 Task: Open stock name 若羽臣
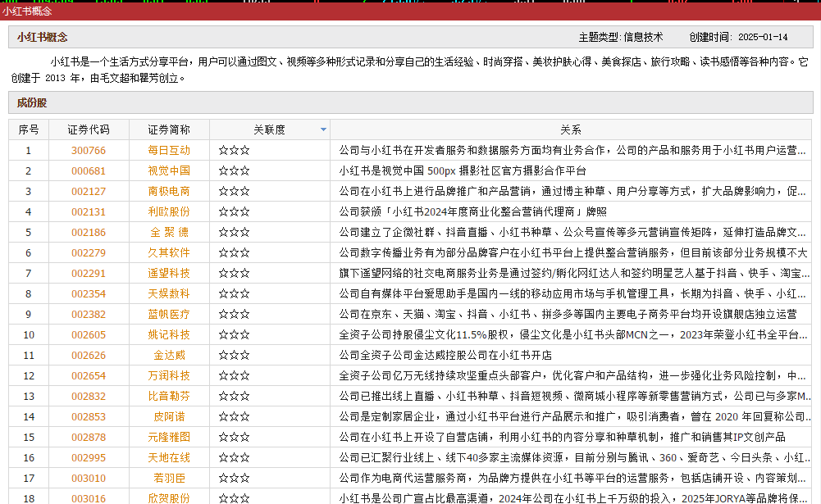click(x=169, y=479)
